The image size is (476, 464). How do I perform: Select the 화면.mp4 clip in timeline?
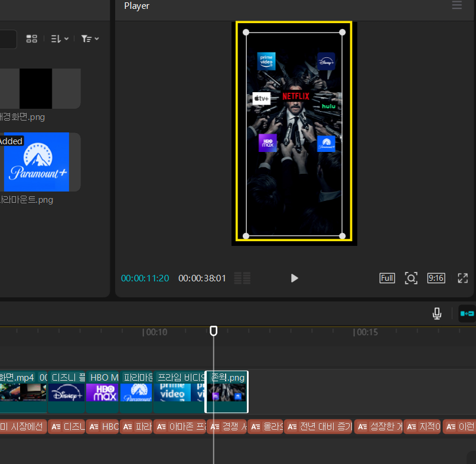(24, 392)
